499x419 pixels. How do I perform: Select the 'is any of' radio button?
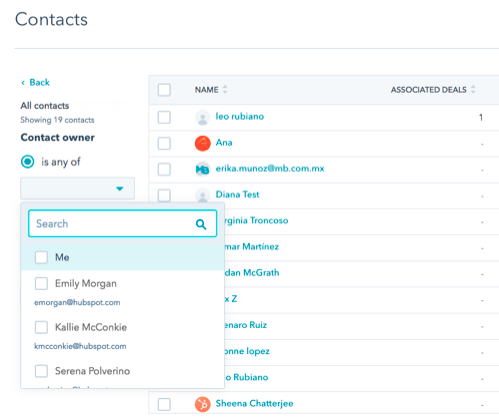coord(28,162)
